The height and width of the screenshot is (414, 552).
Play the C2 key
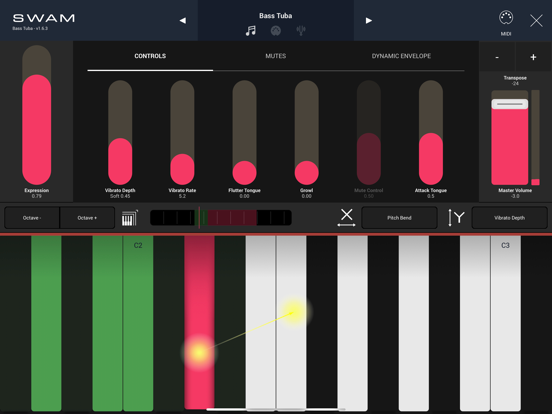pos(138,323)
